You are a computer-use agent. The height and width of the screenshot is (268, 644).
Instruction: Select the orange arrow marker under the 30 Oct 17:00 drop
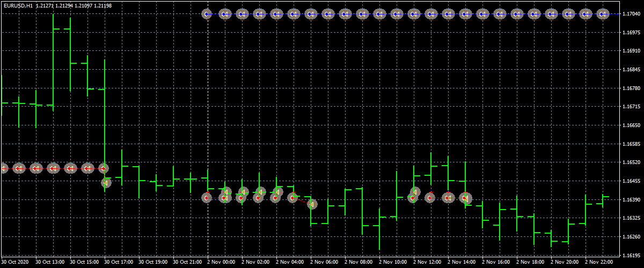click(x=106, y=183)
